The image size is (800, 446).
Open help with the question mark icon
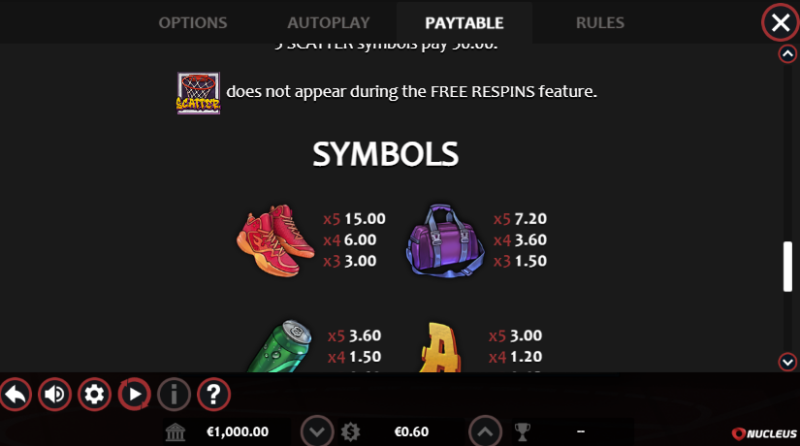214,394
